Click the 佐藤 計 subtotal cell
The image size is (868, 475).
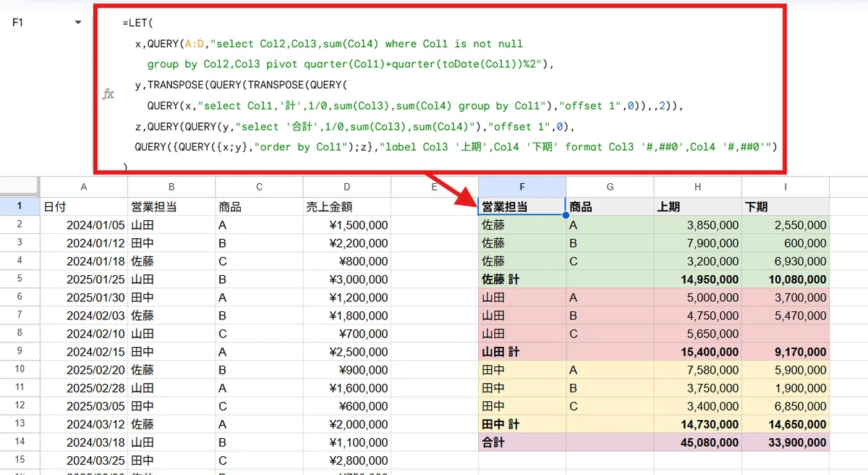[x=522, y=279]
